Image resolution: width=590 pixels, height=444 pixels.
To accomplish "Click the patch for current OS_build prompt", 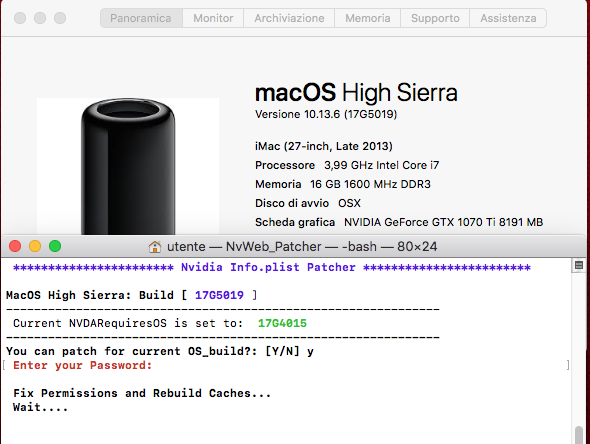I will coord(160,351).
